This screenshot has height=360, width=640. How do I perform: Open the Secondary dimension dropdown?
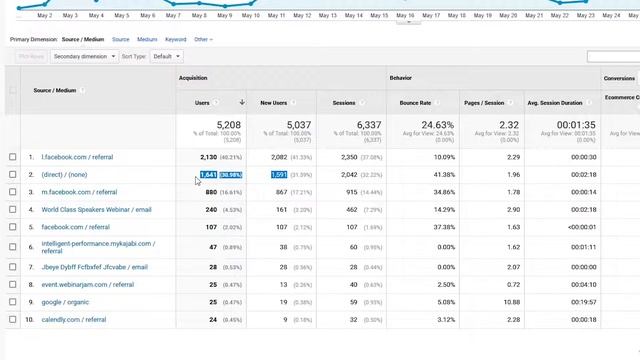tap(84, 56)
